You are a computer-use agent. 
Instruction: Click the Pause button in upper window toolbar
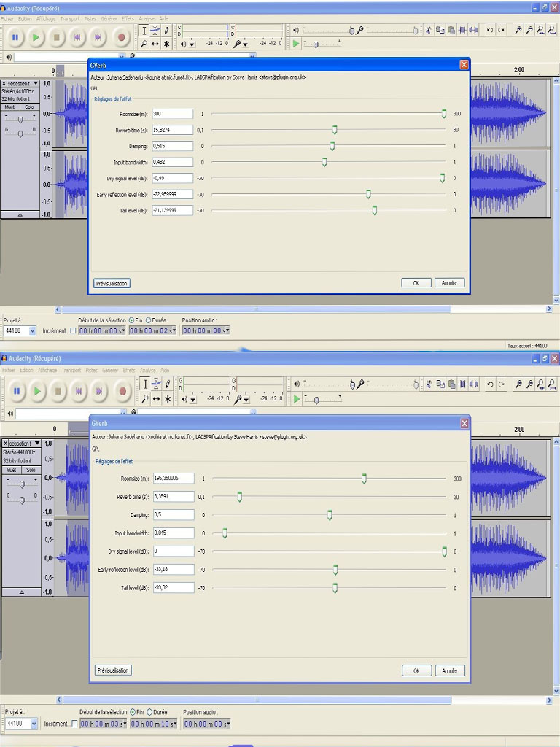pyautogui.click(x=15, y=37)
